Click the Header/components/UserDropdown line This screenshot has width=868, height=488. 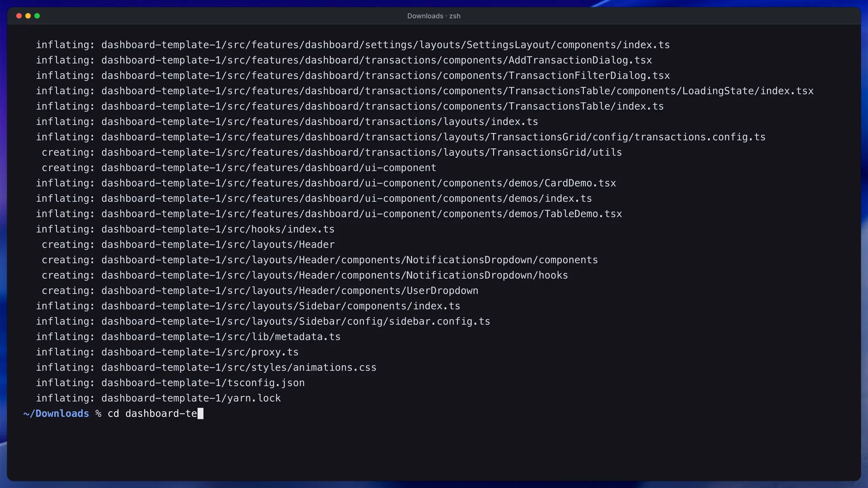[260, 291]
